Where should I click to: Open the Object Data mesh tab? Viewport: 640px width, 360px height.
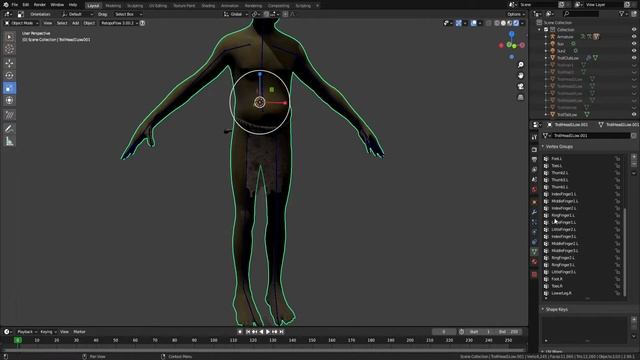coord(534,252)
